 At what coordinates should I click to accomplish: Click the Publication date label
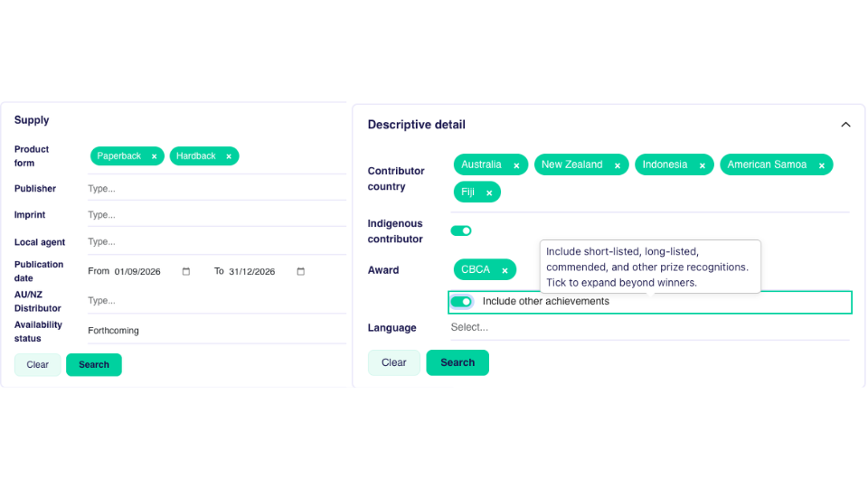[x=39, y=271]
